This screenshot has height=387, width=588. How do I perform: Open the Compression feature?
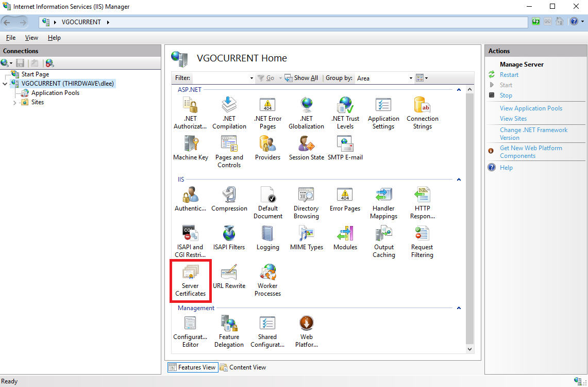229,199
